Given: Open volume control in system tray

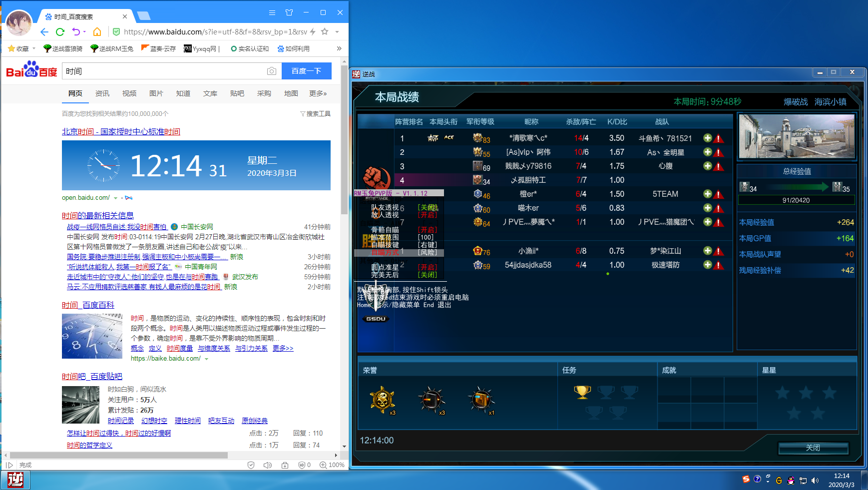Looking at the screenshot, I should click(x=815, y=480).
